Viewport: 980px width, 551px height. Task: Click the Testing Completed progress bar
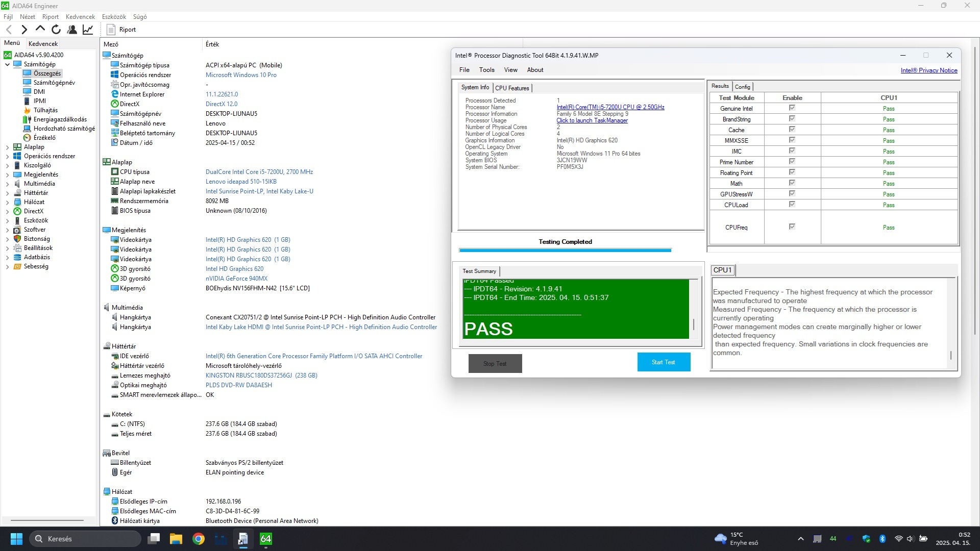(565, 251)
